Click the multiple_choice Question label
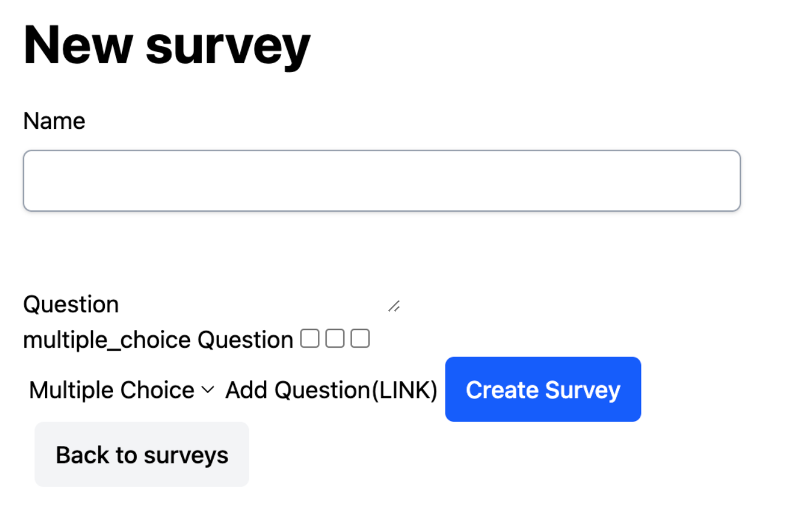Screen dimensions: 812x531 coord(157,339)
